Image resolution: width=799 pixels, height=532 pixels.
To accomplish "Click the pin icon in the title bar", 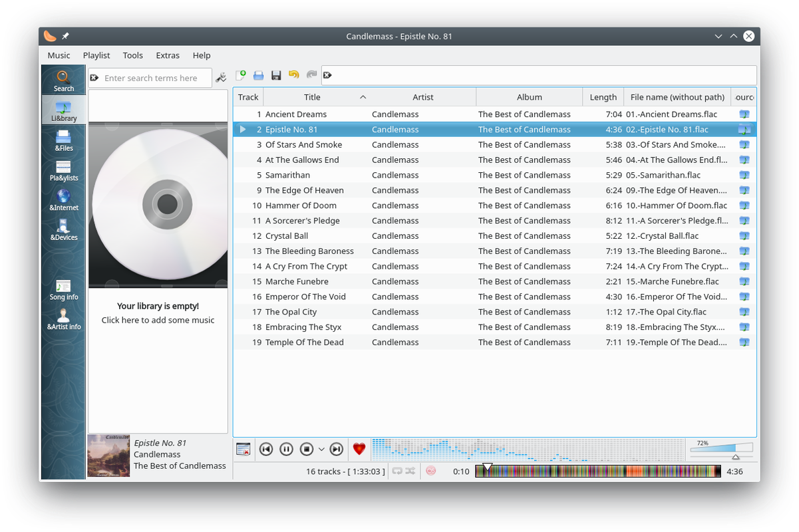I will tap(65, 36).
